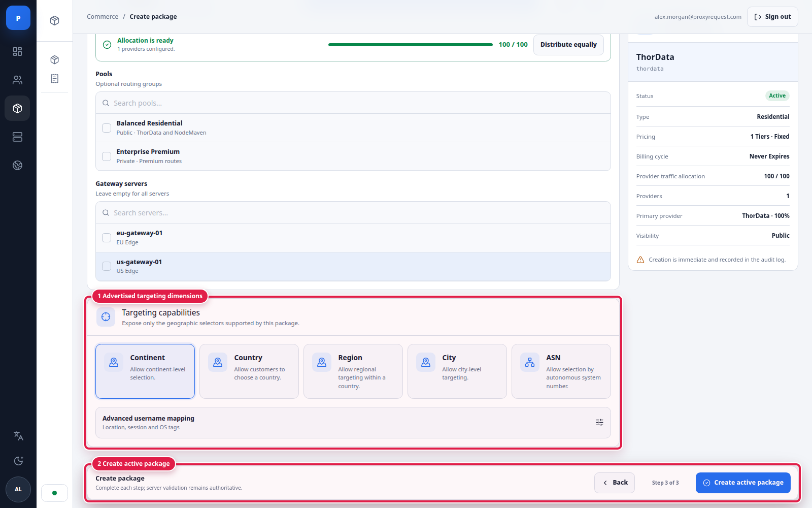The height and width of the screenshot is (508, 812).
Task: Click the Country pin icon
Action: [x=218, y=362]
